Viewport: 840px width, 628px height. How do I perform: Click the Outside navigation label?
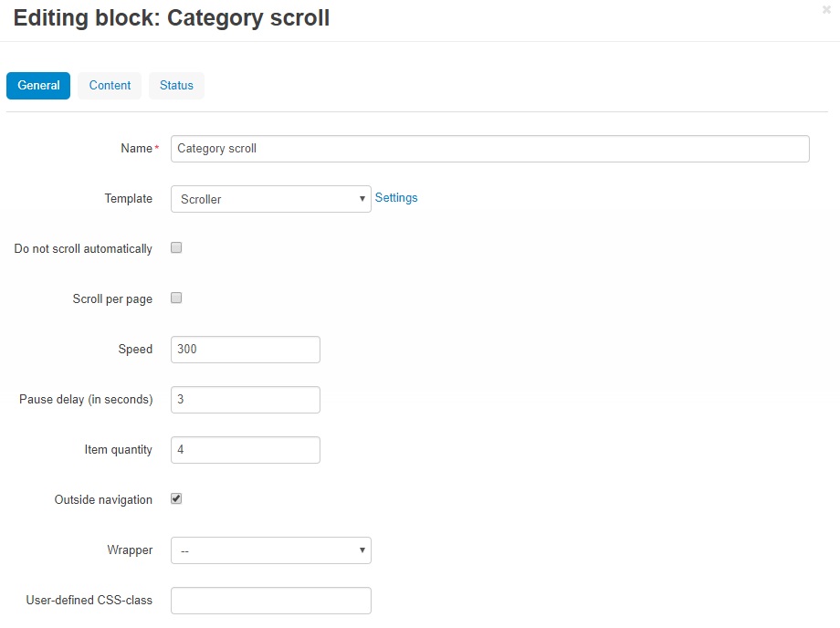[103, 500]
